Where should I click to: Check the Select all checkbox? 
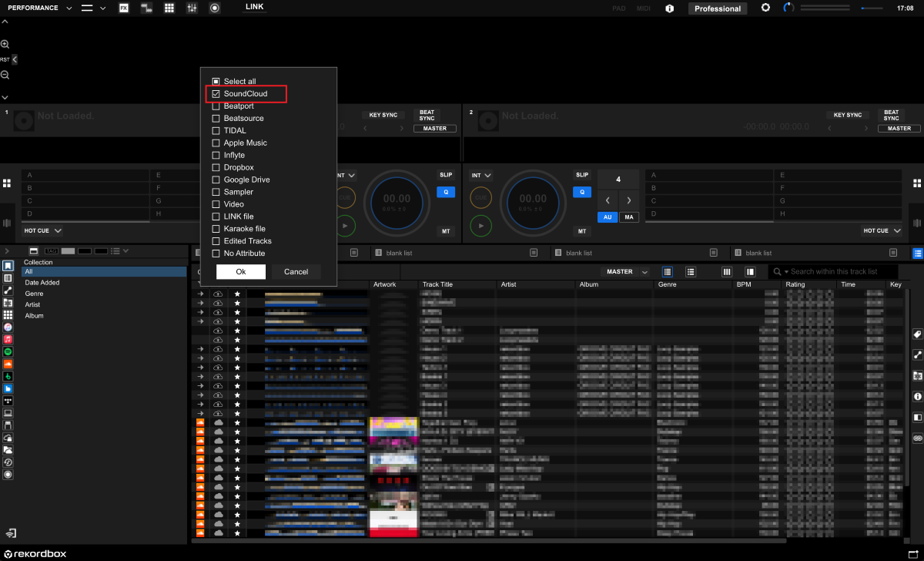click(216, 81)
